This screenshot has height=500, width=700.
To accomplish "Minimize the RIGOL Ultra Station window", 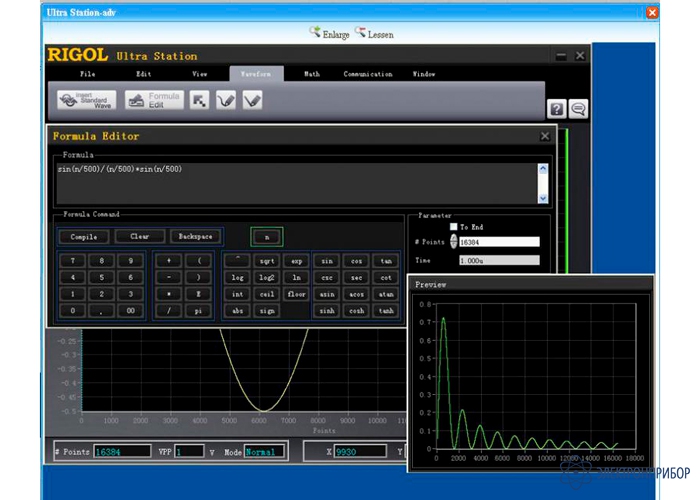I will [561, 56].
